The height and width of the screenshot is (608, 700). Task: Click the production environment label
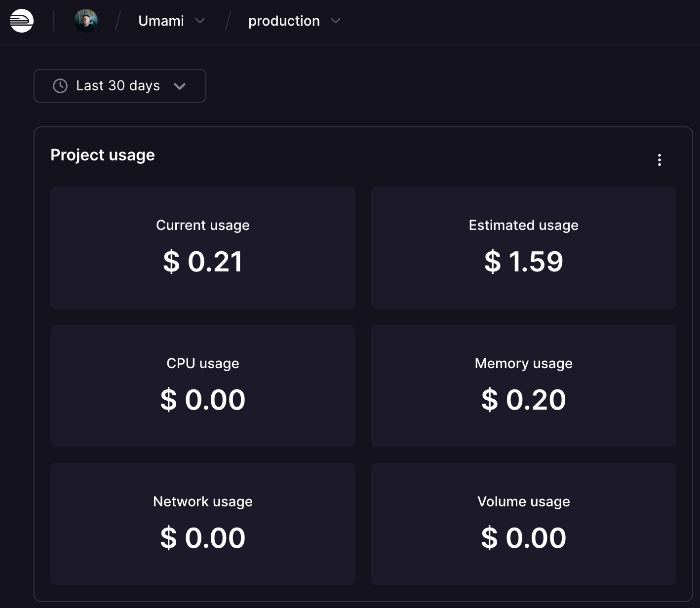coord(284,21)
